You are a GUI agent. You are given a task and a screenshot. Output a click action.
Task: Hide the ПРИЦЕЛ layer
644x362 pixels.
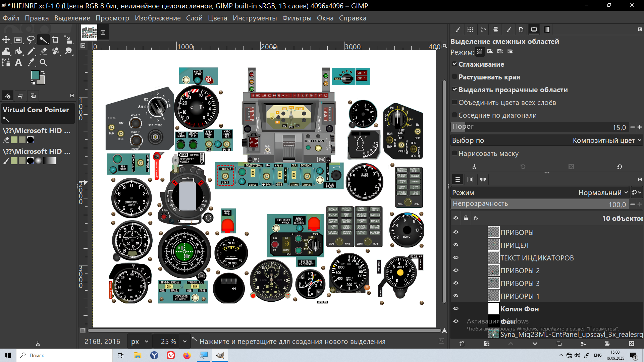click(456, 245)
